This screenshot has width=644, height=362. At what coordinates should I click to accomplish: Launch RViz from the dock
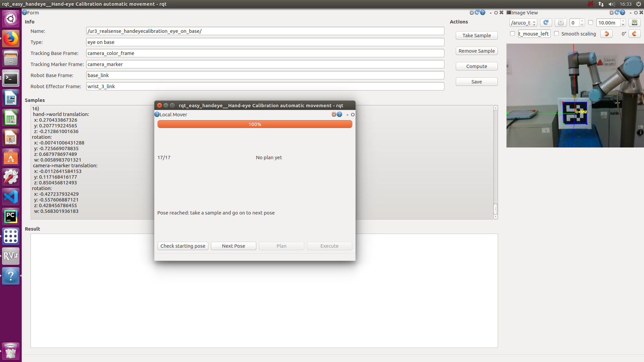[x=11, y=256]
